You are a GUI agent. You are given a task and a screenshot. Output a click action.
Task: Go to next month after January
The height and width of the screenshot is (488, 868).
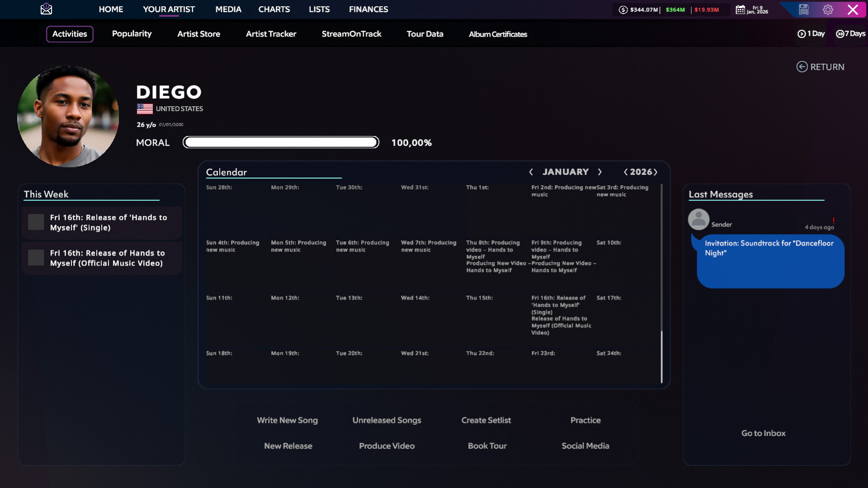pos(600,172)
